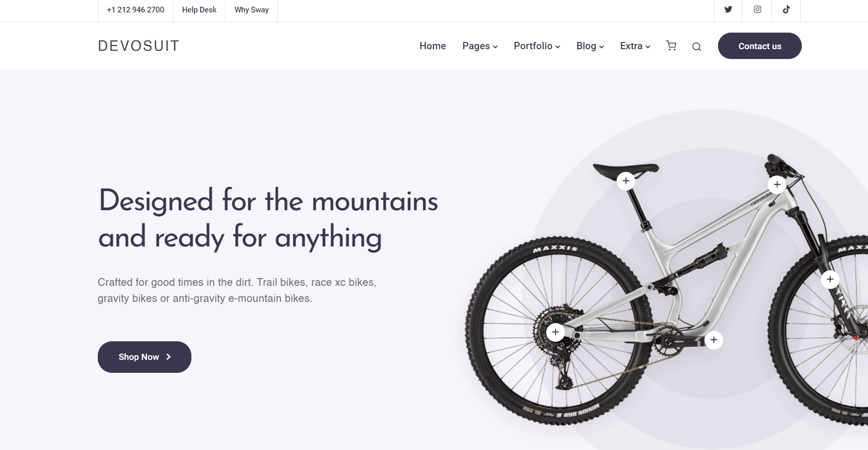Viewport: 868px width, 450px height.
Task: Click the search magnifier icon
Action: pos(697,47)
